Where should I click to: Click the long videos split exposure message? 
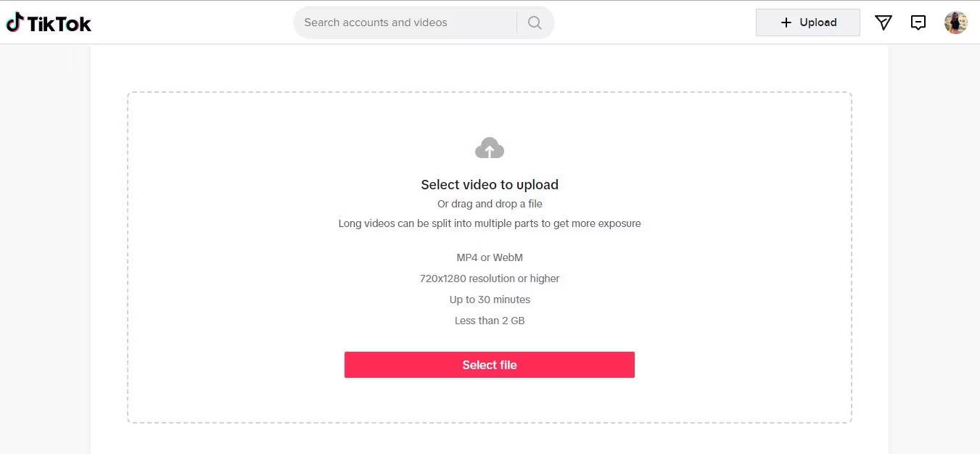pyautogui.click(x=490, y=223)
